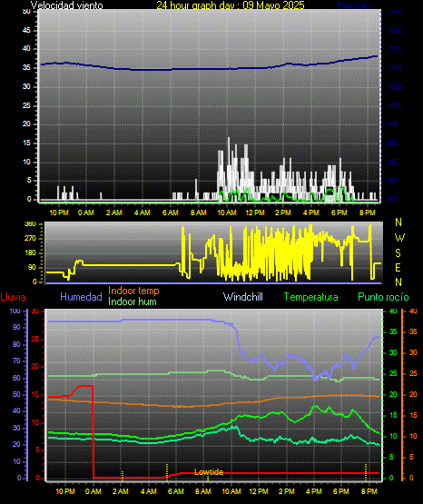The height and width of the screenshot is (504, 423).
Task: Click the E compass direction label
Action: 398,267
